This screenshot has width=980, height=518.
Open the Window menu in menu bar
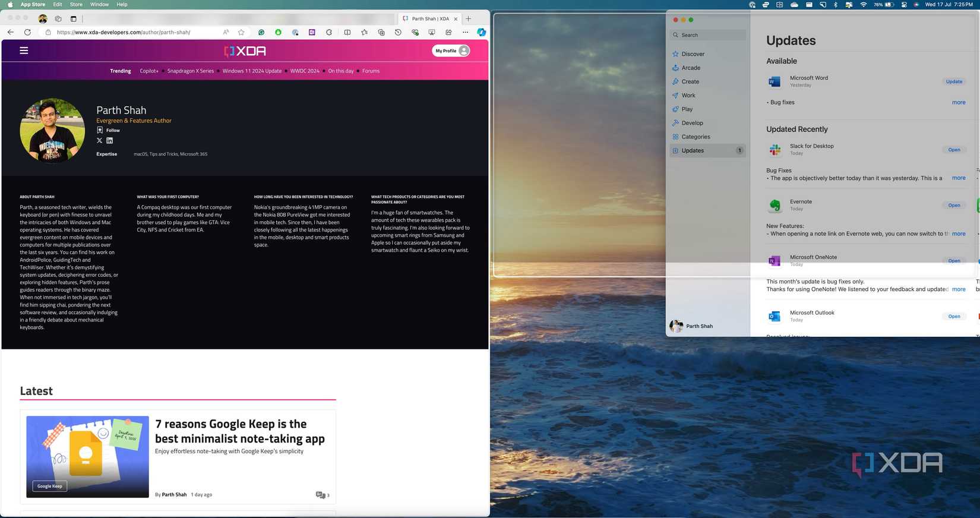coord(99,5)
